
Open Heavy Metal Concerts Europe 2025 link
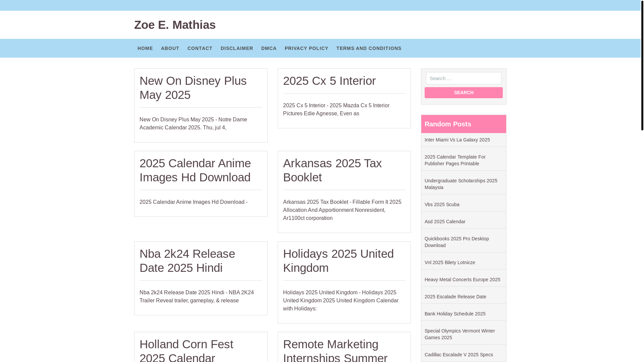463,280
